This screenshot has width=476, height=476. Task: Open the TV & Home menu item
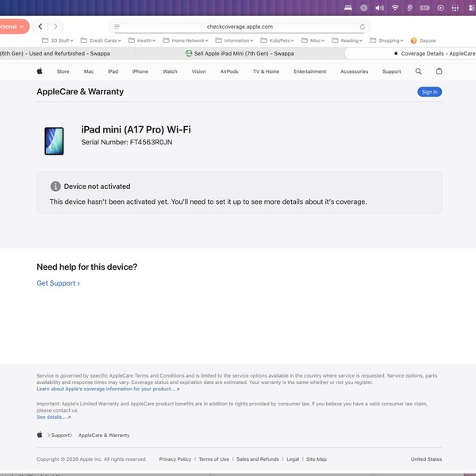coord(267,71)
